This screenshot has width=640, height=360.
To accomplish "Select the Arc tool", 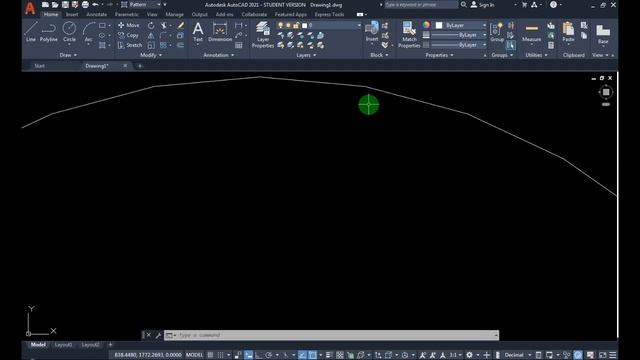I will (x=88, y=32).
